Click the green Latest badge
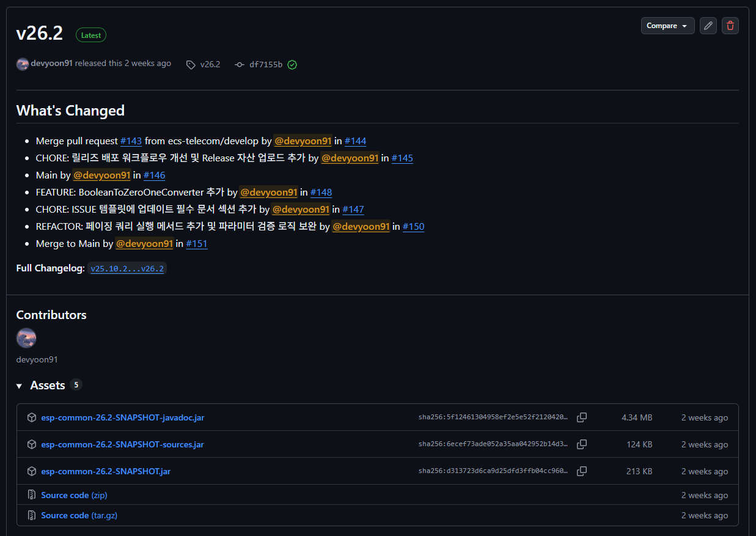 91,35
